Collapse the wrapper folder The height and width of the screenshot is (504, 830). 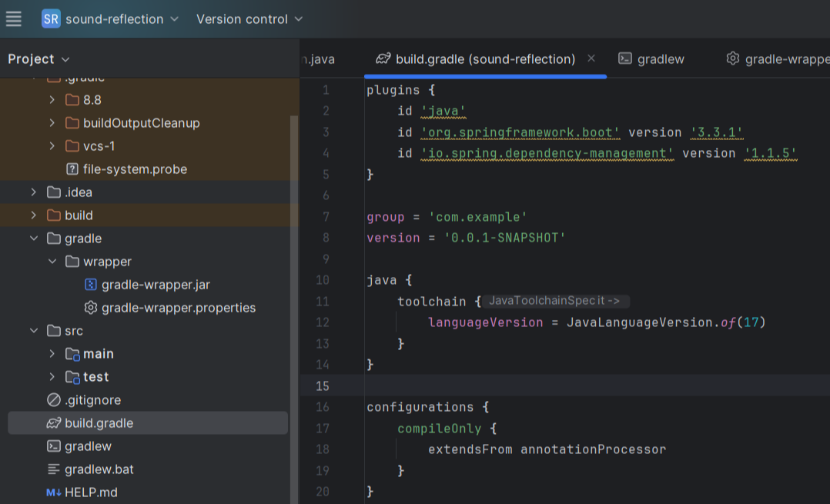click(x=52, y=262)
